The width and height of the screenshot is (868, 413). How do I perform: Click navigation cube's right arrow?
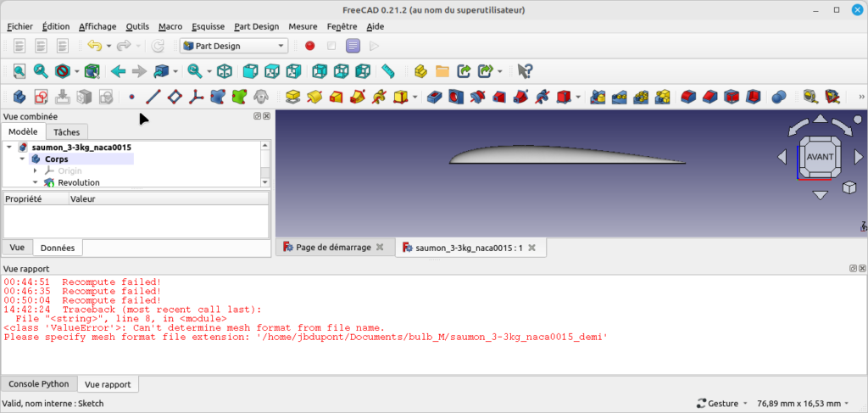click(x=858, y=157)
